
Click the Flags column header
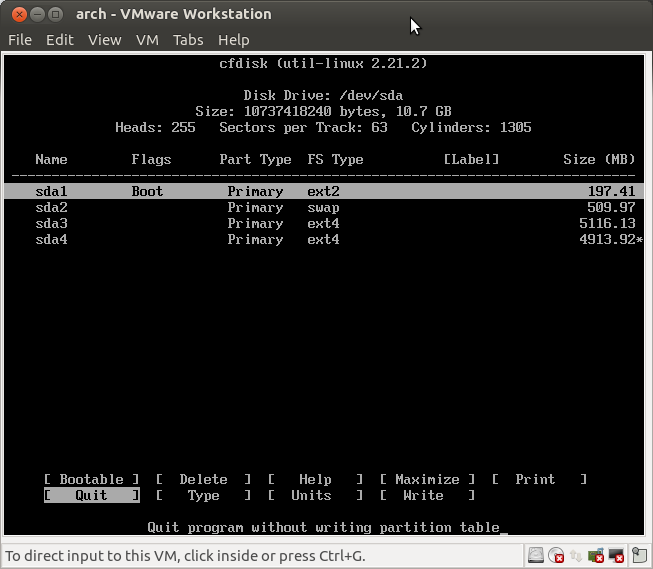[x=151, y=160]
